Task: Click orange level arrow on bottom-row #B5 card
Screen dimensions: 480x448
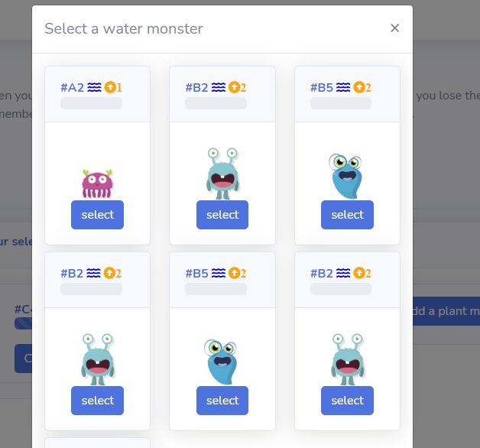Action: click(234, 273)
